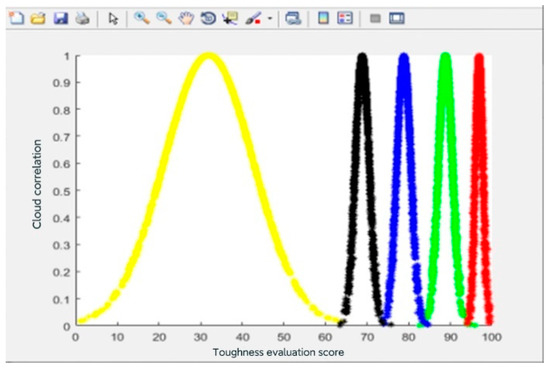Viewport: 550px width, 370px height.
Task: Select the Zoom In magnifier tool
Action: (x=142, y=18)
